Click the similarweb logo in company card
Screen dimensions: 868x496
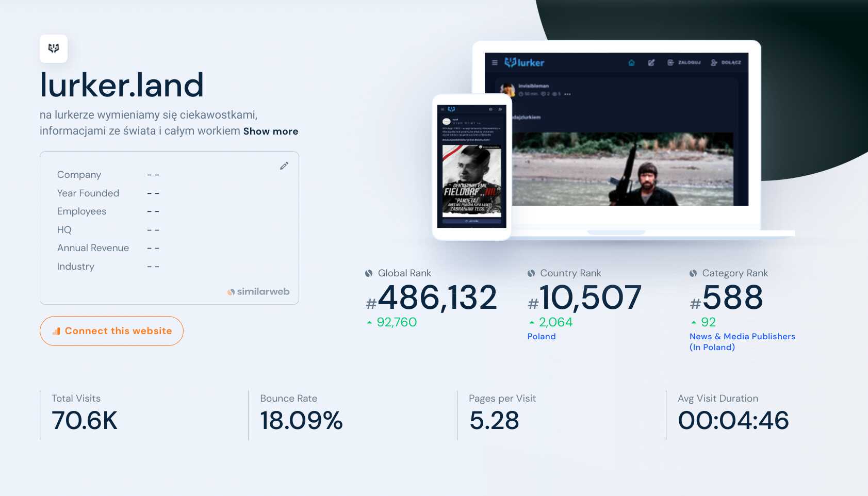pos(258,292)
